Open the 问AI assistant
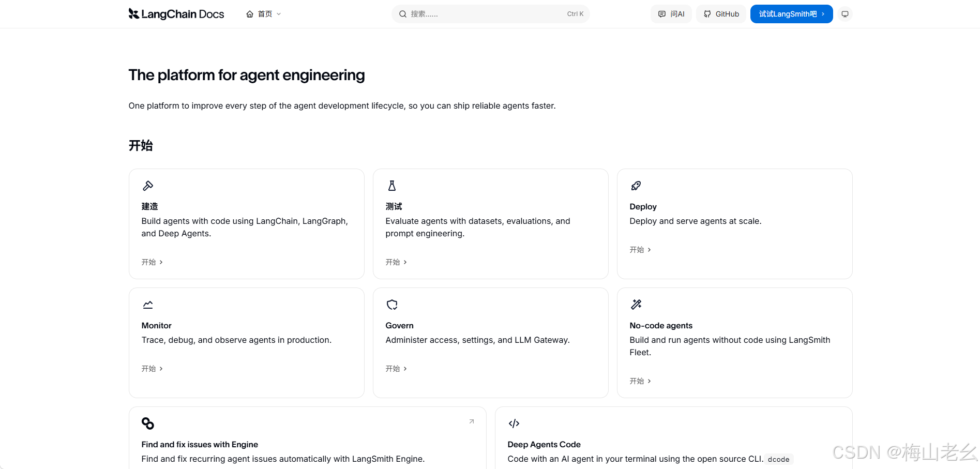This screenshot has width=980, height=469. click(x=671, y=14)
